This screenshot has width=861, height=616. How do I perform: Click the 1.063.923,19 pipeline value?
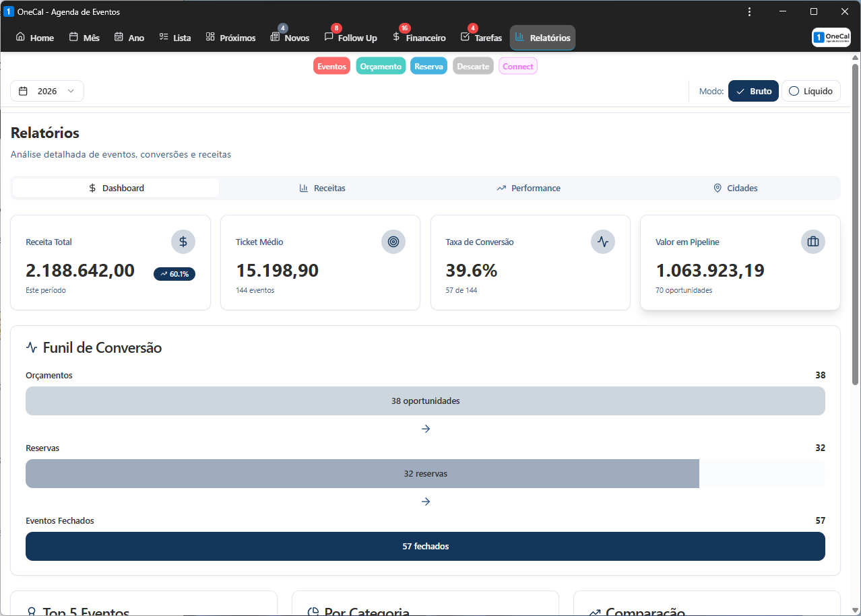(710, 271)
